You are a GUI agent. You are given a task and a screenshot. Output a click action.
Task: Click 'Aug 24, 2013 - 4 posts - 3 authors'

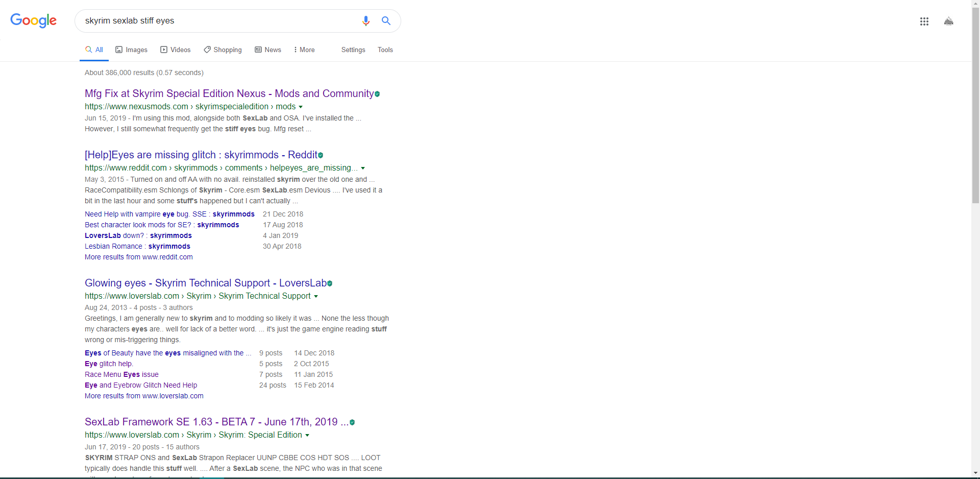click(139, 307)
